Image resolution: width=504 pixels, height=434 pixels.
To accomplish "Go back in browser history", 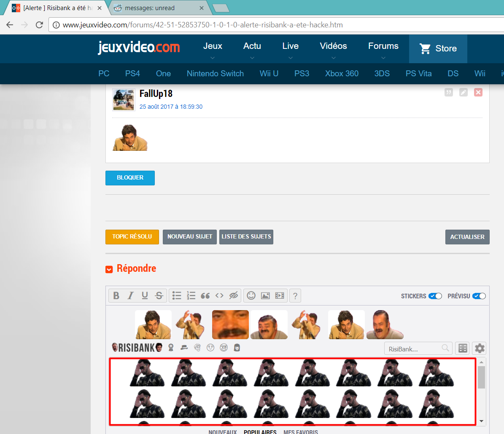I will point(10,25).
